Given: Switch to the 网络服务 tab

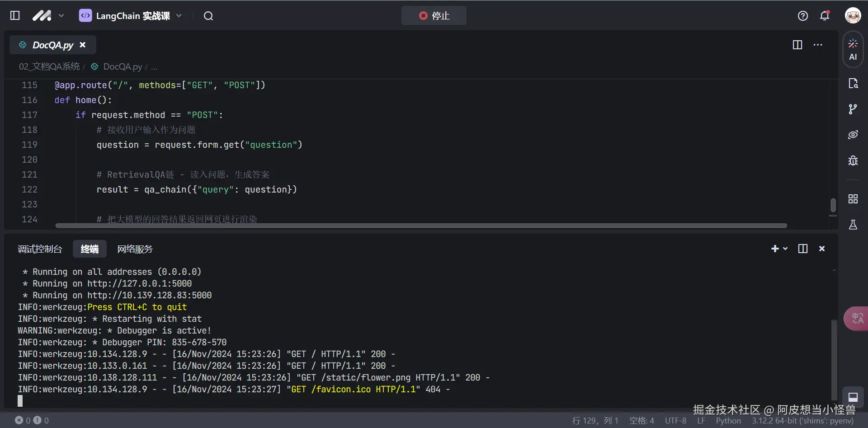Looking at the screenshot, I should coord(135,249).
